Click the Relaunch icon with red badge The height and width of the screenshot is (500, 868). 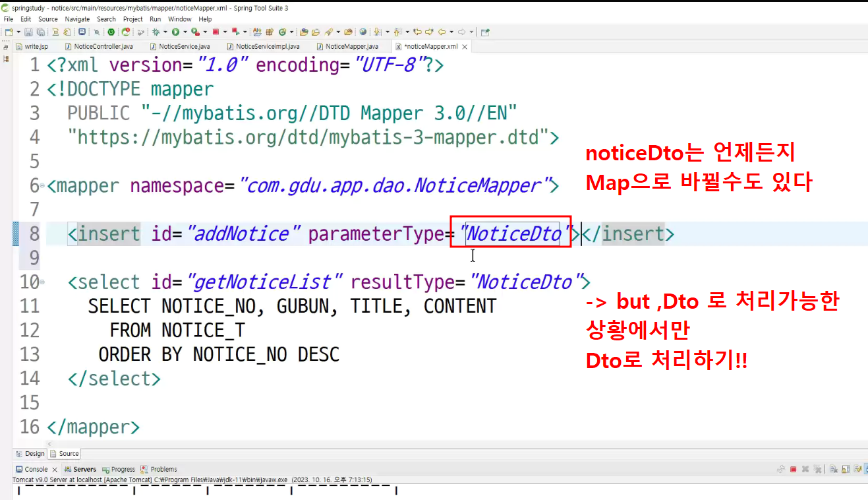point(126,32)
